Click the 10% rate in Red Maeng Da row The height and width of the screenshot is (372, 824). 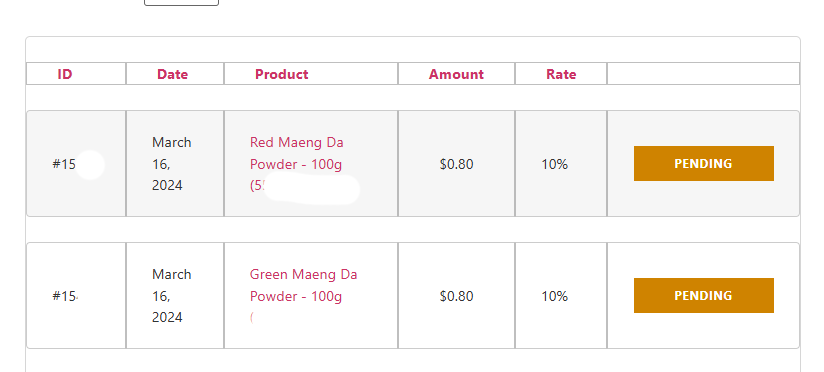coord(554,164)
